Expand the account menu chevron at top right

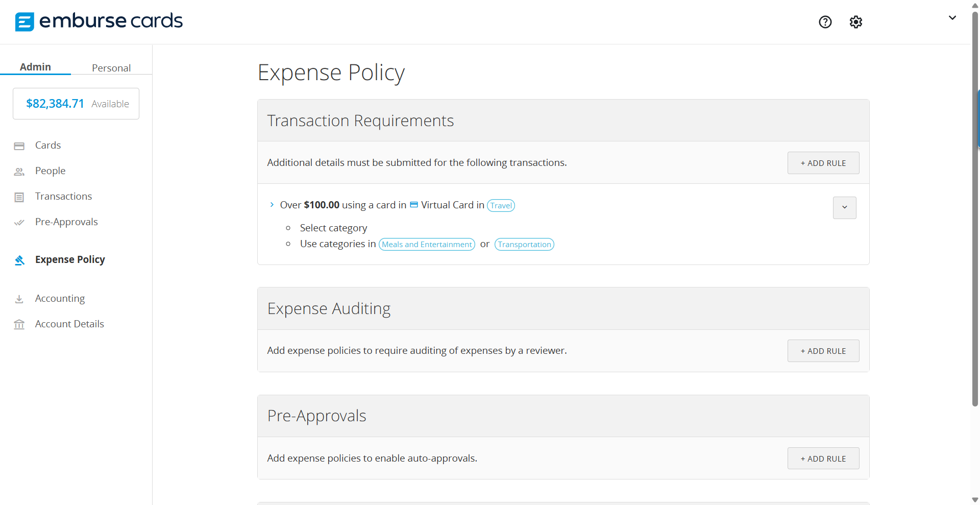952,18
